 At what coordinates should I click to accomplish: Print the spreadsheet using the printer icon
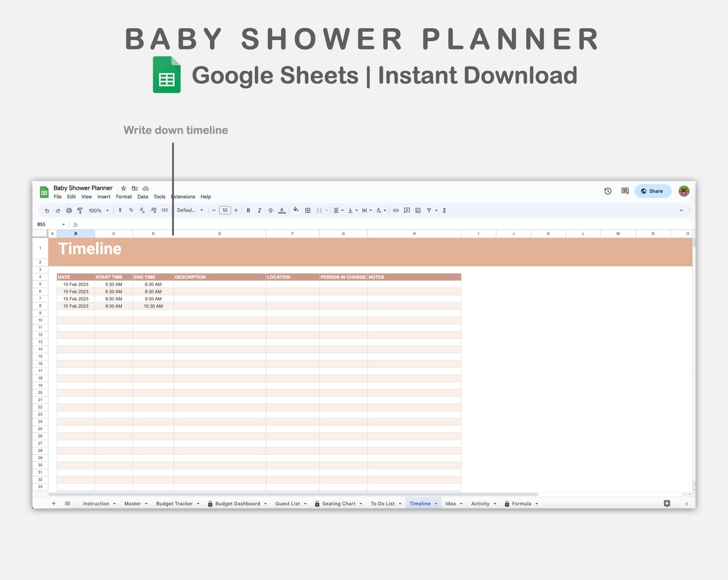pos(69,210)
